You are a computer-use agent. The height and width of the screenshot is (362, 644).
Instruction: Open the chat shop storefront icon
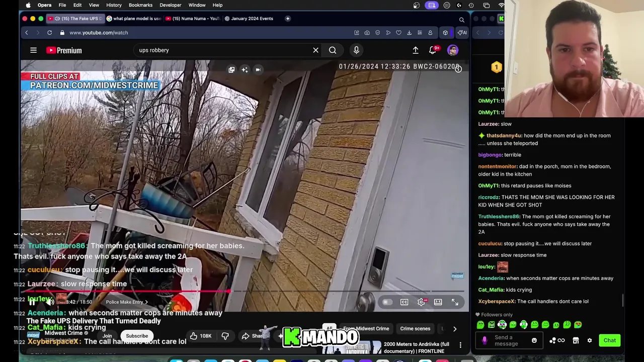576,341
